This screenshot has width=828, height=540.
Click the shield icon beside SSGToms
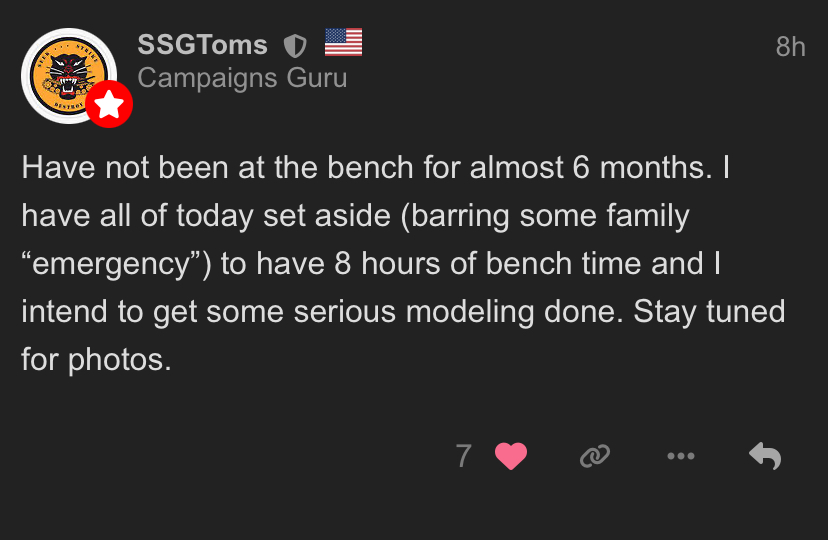295,45
